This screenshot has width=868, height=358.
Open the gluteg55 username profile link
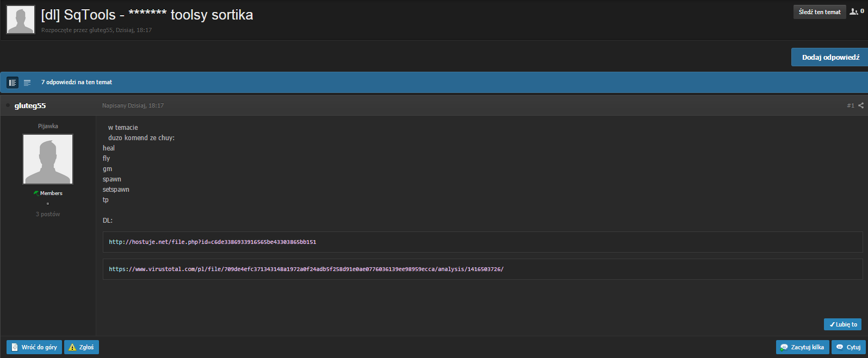30,105
